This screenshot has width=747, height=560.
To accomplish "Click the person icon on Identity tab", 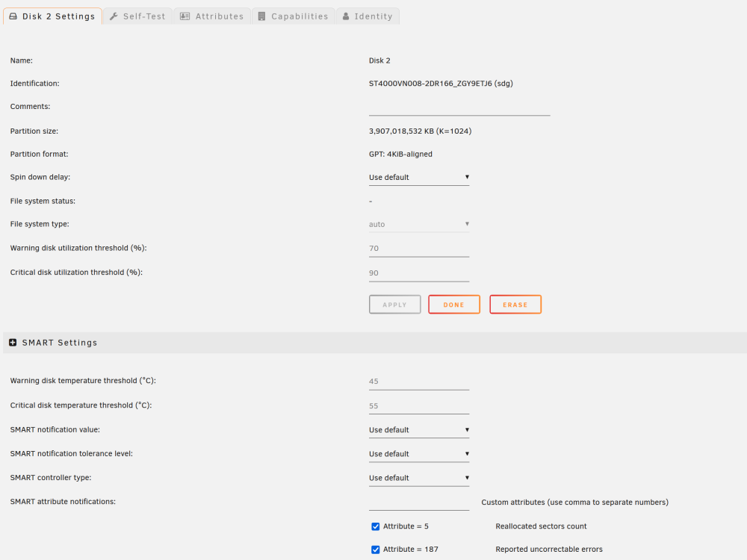I will tap(346, 16).
